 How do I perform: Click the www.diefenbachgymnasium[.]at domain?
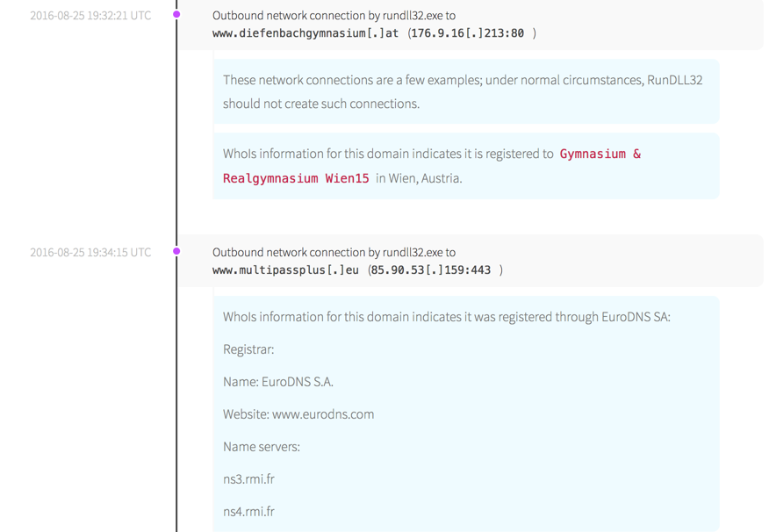coord(305,33)
